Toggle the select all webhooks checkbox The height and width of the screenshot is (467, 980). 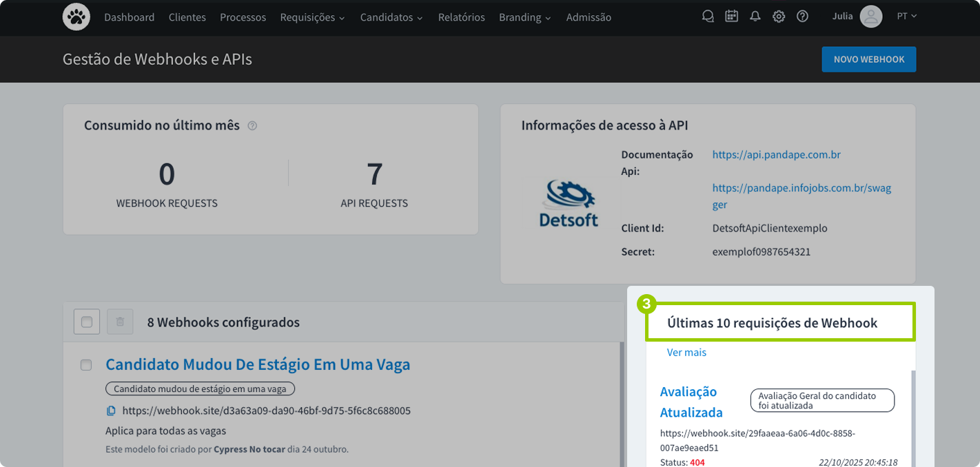[x=87, y=322]
